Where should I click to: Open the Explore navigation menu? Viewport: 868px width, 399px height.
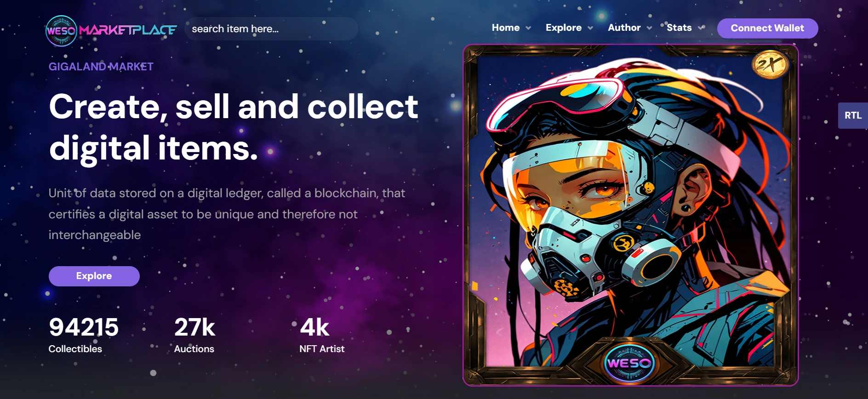click(x=564, y=28)
